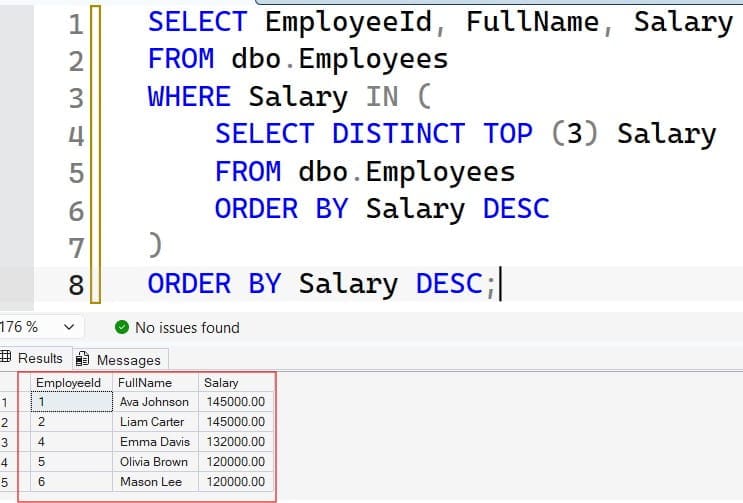Place cursor on line number 1
743x503 pixels.
pos(76,24)
